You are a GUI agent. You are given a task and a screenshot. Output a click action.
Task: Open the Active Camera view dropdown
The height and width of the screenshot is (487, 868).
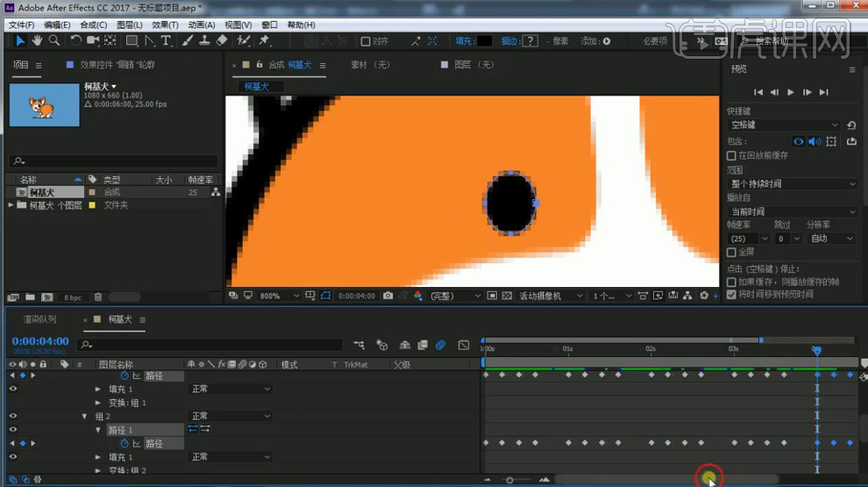[x=551, y=296]
